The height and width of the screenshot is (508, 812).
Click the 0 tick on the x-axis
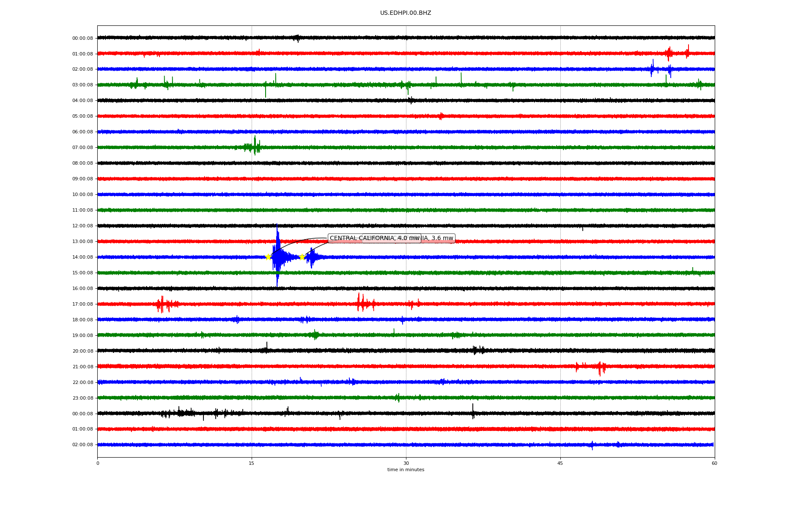[x=98, y=463]
